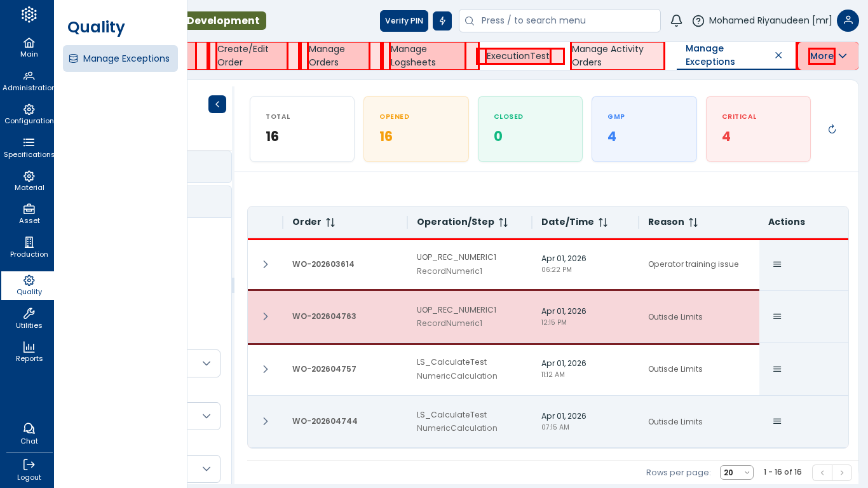Image resolution: width=868 pixels, height=488 pixels.
Task: Expand row for order WO-202604763
Action: tap(266, 316)
